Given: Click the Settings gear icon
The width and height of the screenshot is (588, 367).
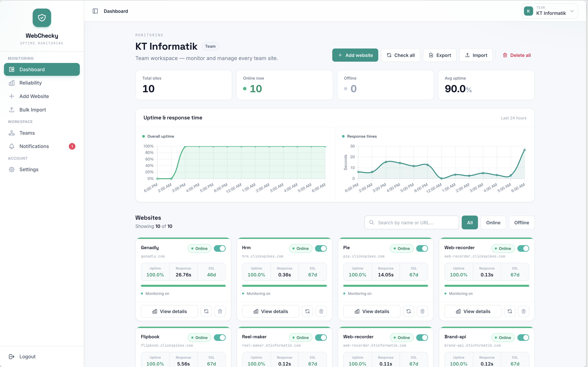Looking at the screenshot, I should 12,169.
